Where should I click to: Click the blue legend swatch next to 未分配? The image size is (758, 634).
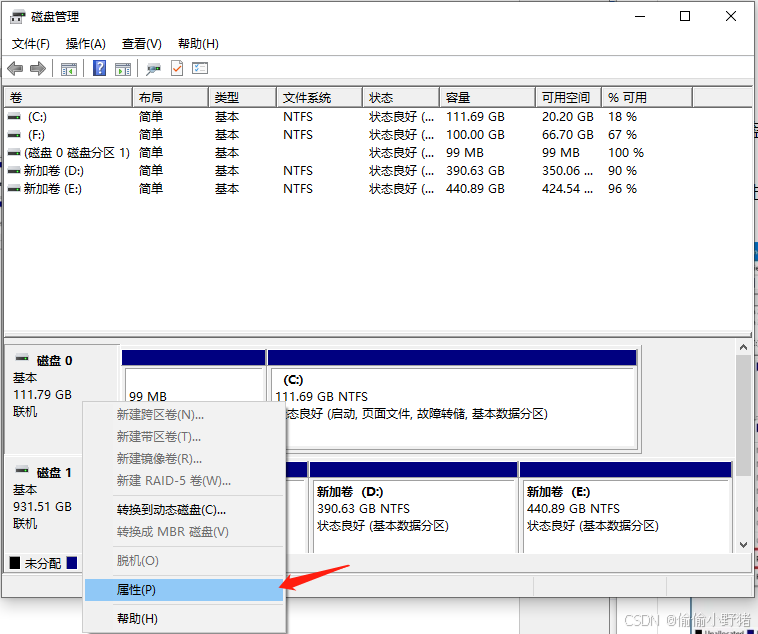(x=72, y=563)
